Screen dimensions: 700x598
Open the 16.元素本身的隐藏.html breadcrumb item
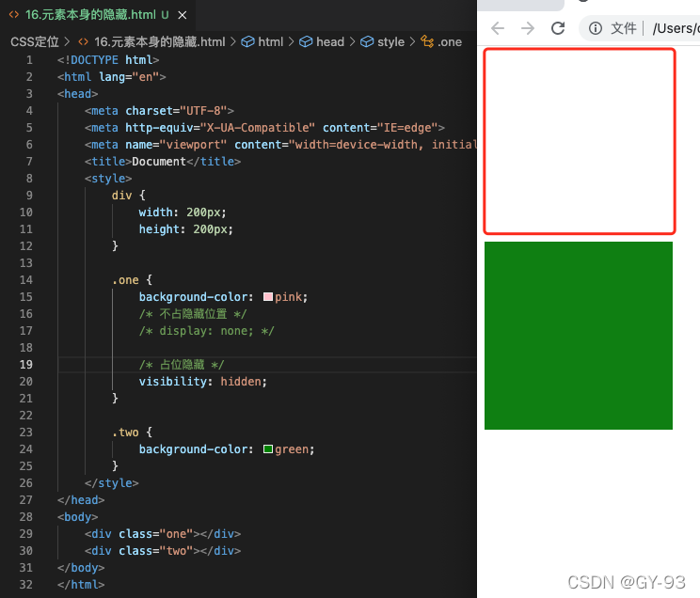point(159,42)
